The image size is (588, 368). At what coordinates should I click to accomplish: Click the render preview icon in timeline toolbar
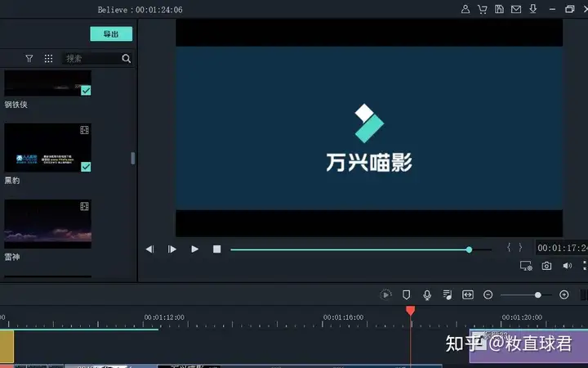pos(385,294)
